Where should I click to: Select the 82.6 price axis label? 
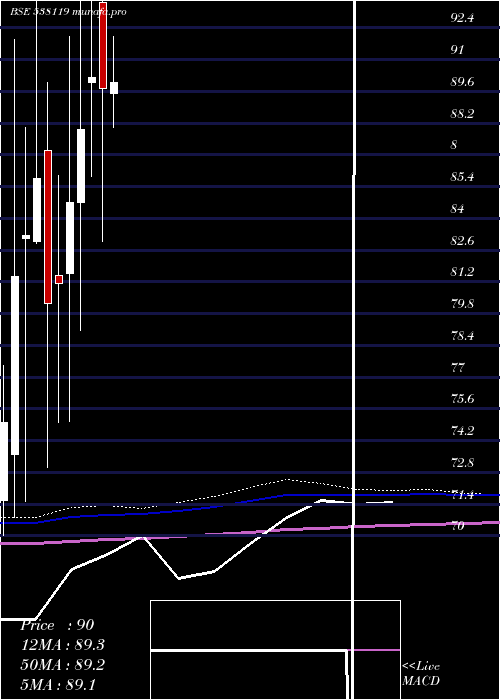[462, 241]
